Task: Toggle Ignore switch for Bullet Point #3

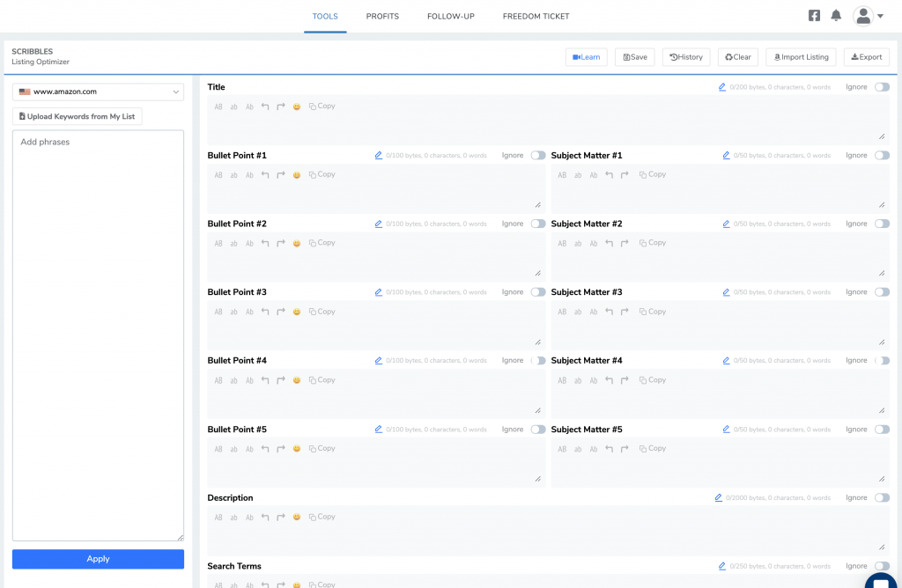Action: click(x=538, y=292)
